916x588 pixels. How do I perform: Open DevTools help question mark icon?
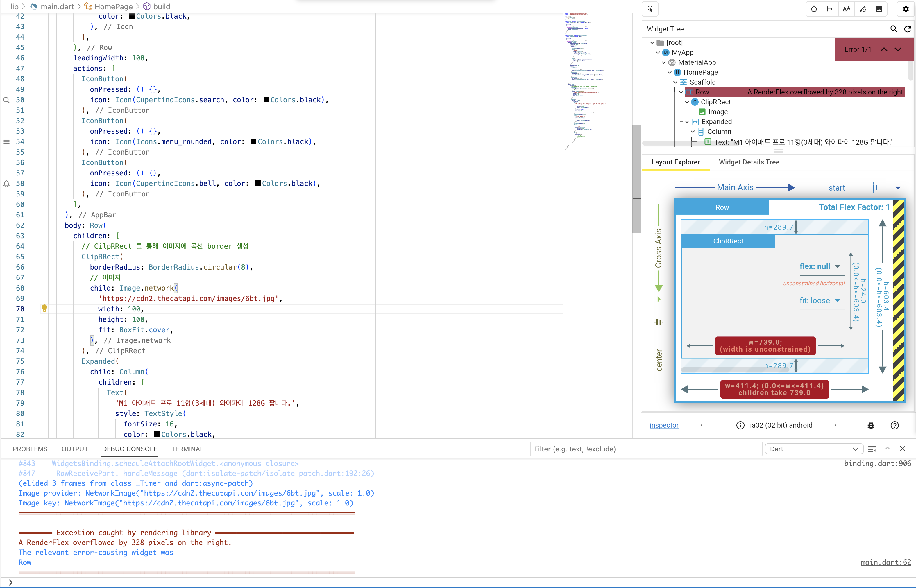[x=894, y=425]
